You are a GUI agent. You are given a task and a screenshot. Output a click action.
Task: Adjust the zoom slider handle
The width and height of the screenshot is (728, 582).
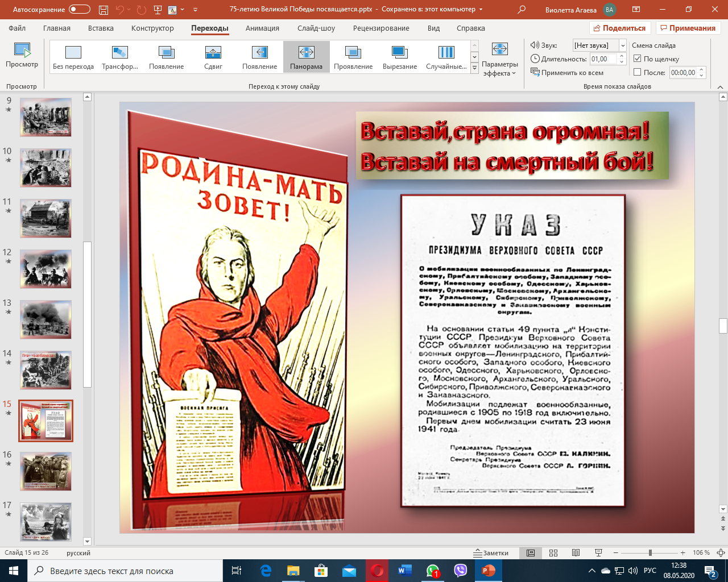(x=650, y=552)
